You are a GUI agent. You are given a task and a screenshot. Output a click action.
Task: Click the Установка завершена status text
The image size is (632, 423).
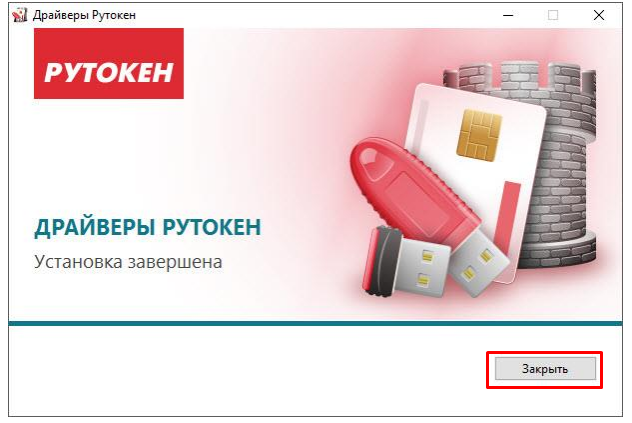[128, 262]
